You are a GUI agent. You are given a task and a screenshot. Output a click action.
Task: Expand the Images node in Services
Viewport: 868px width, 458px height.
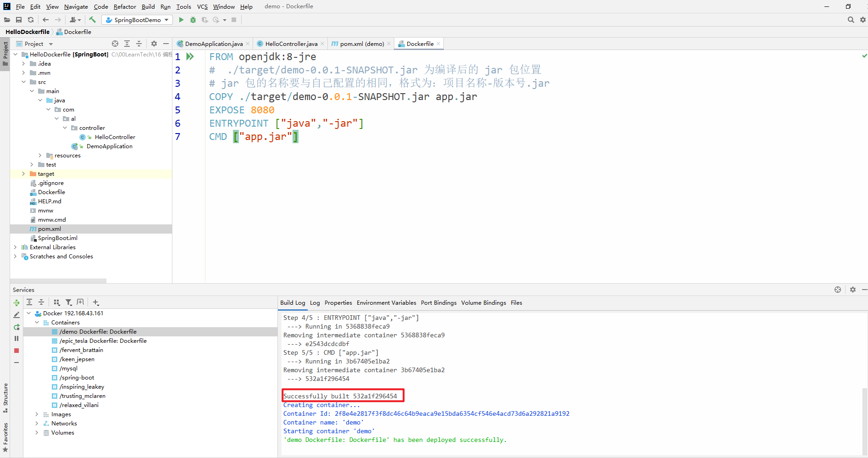click(x=37, y=414)
